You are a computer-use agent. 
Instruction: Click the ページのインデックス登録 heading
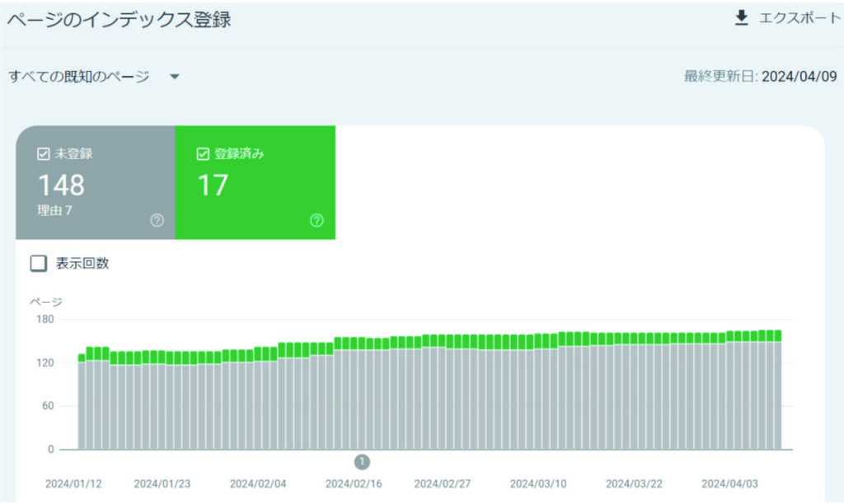119,20
